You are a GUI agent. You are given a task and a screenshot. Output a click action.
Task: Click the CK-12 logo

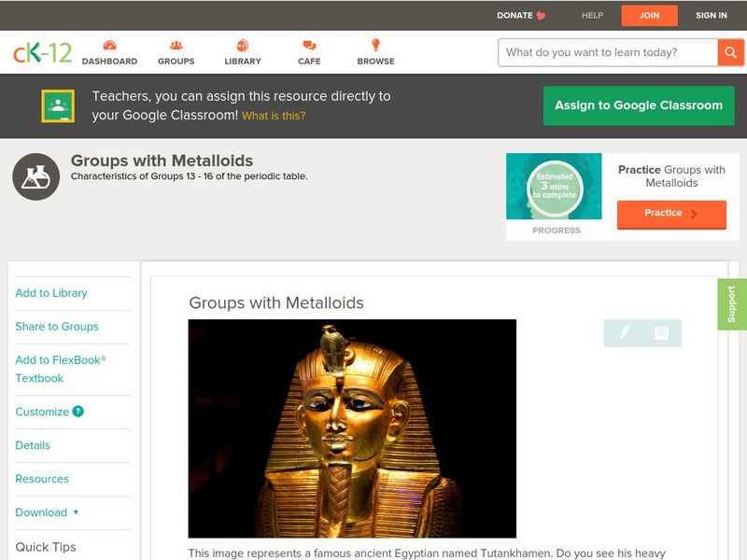tap(42, 52)
